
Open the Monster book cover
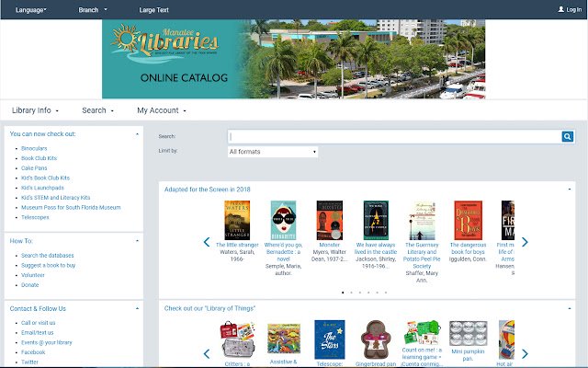point(329,220)
